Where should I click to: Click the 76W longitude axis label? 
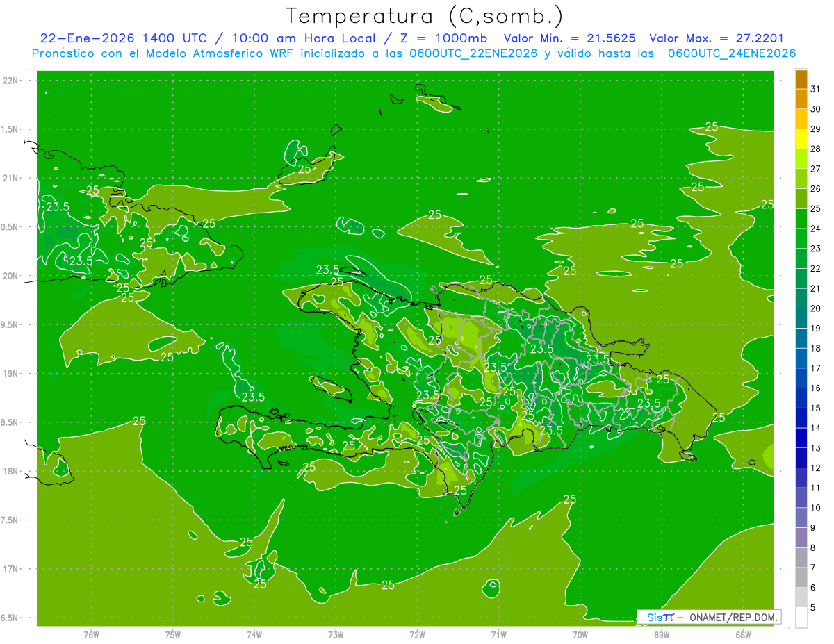click(x=91, y=635)
